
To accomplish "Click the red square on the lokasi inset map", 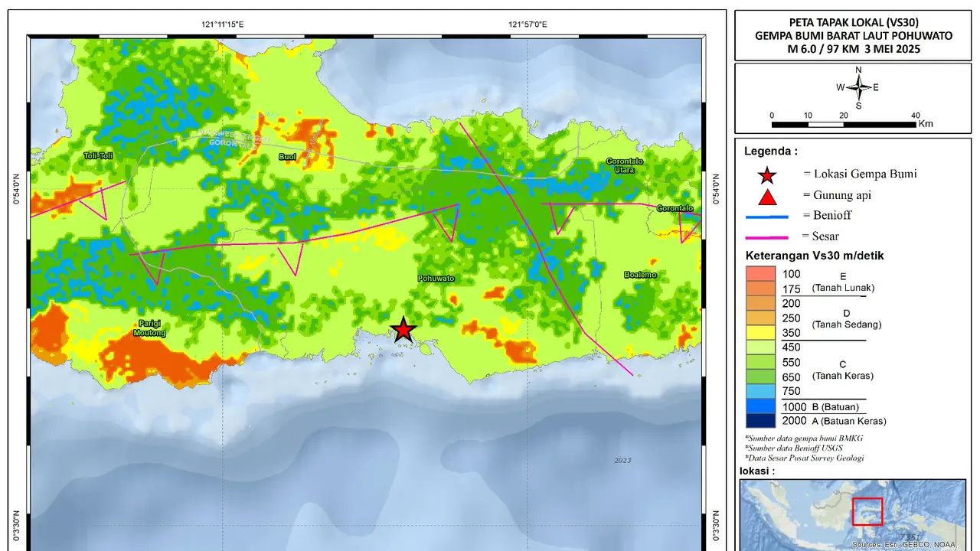I will tap(867, 511).
